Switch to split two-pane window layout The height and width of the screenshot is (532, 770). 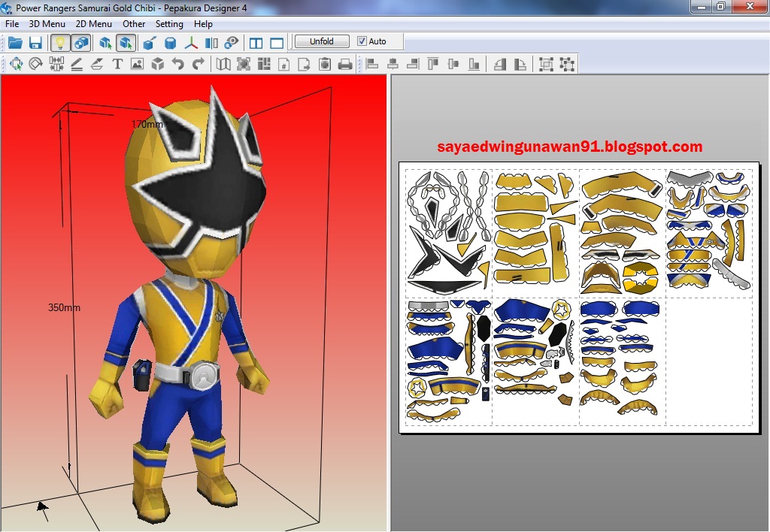tap(256, 43)
